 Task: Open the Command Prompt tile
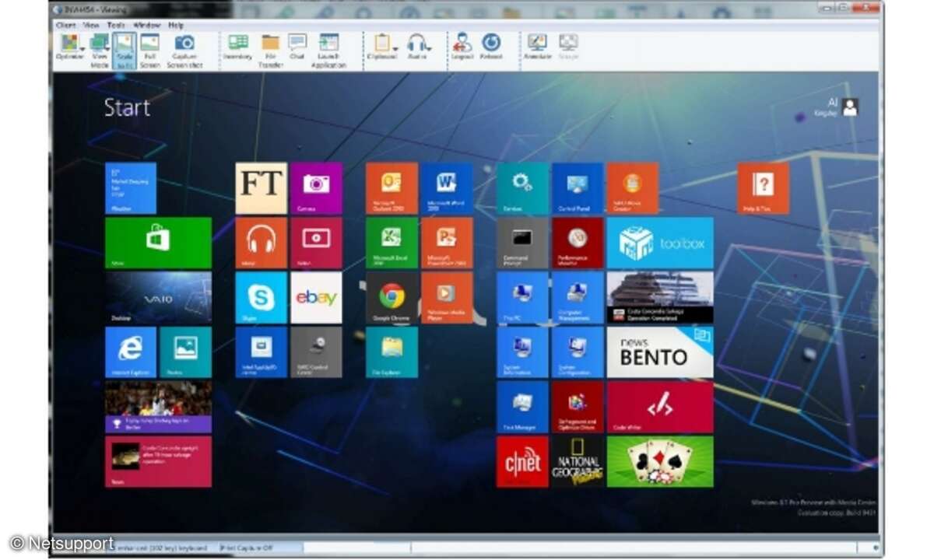[522, 243]
